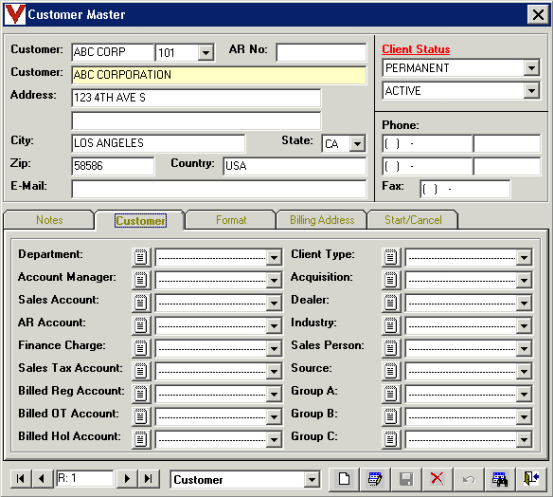The image size is (553, 497).
Task: Expand the Billed Hol Account dropdown arrow
Action: click(x=274, y=440)
